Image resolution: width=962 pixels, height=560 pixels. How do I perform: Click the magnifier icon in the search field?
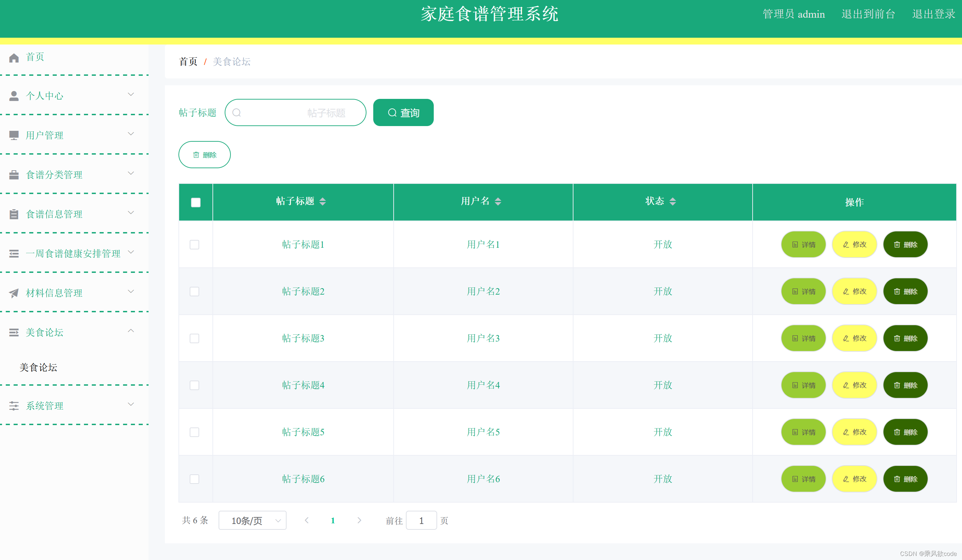coord(237,112)
